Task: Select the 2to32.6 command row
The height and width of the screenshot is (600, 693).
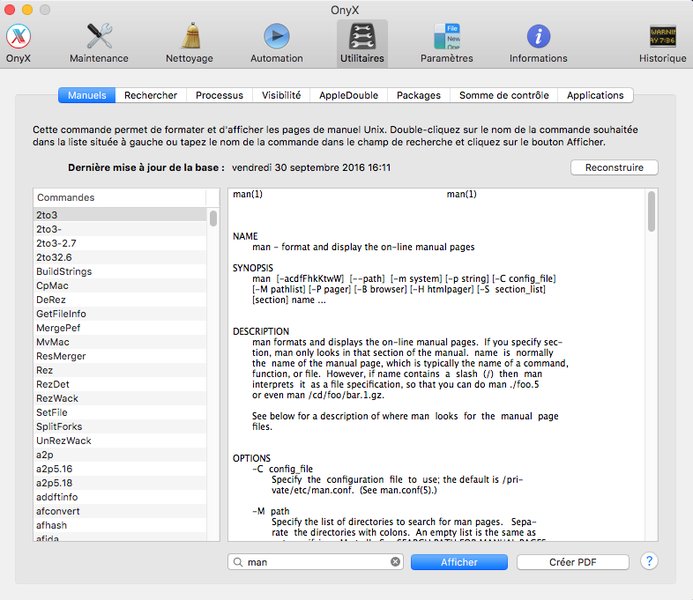Action: [120, 257]
